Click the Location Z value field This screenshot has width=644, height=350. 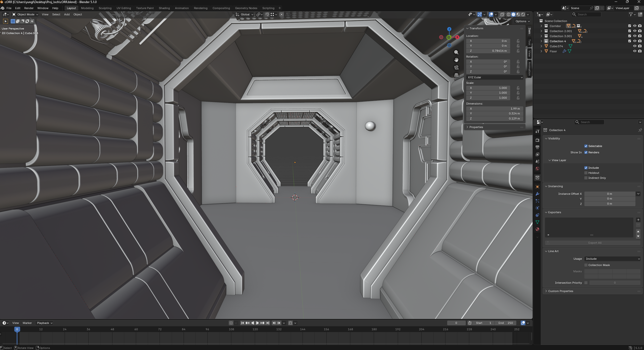[489, 51]
